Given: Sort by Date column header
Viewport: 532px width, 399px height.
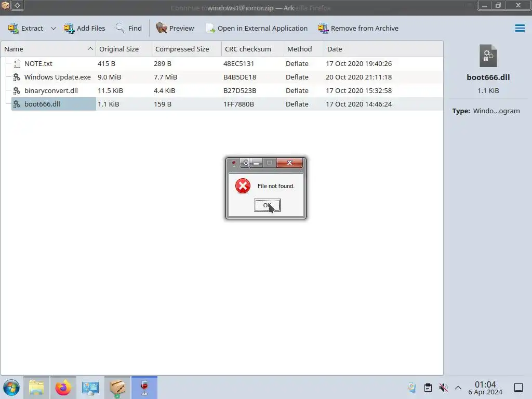Looking at the screenshot, I should pos(383,49).
